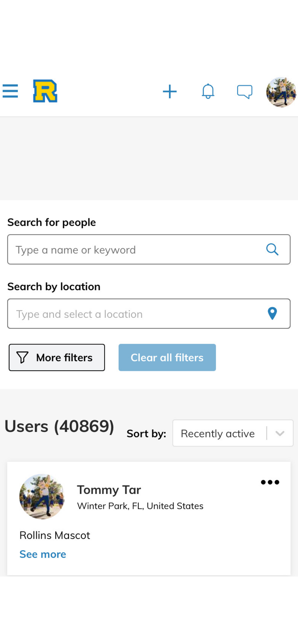Click Clear all filters
The width and height of the screenshot is (298, 644).
tap(167, 357)
